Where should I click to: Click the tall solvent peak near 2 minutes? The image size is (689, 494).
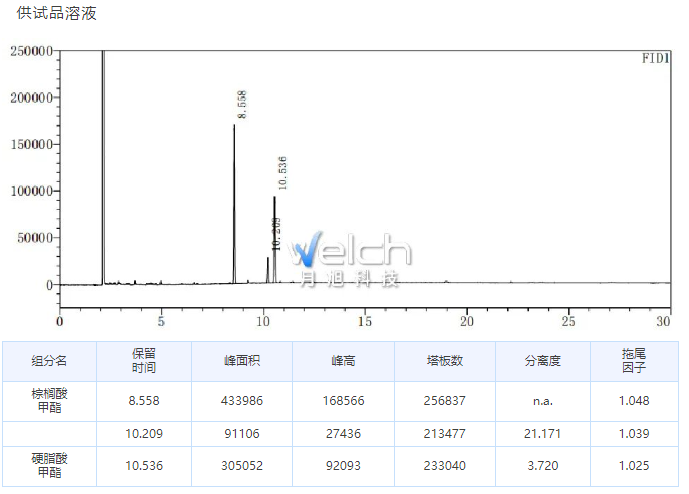pos(103,150)
